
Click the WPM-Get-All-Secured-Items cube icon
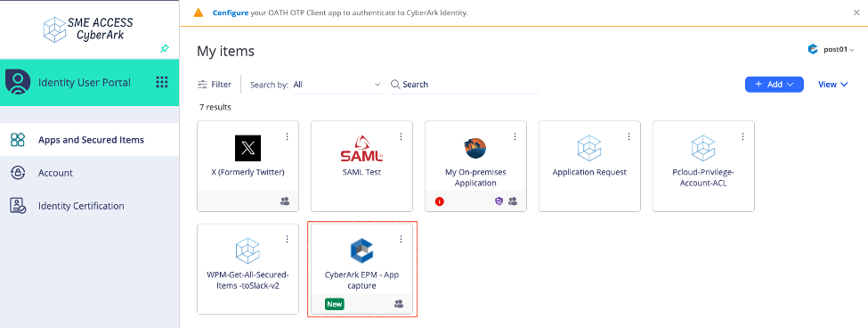point(247,251)
